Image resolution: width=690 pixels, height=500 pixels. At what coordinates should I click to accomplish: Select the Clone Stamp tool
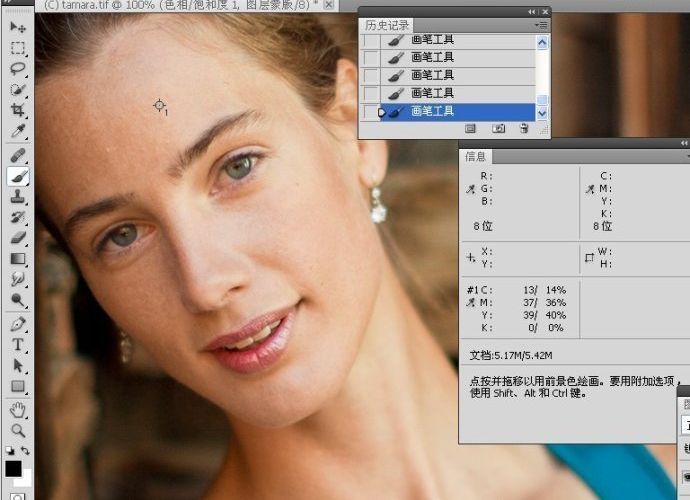click(x=18, y=196)
